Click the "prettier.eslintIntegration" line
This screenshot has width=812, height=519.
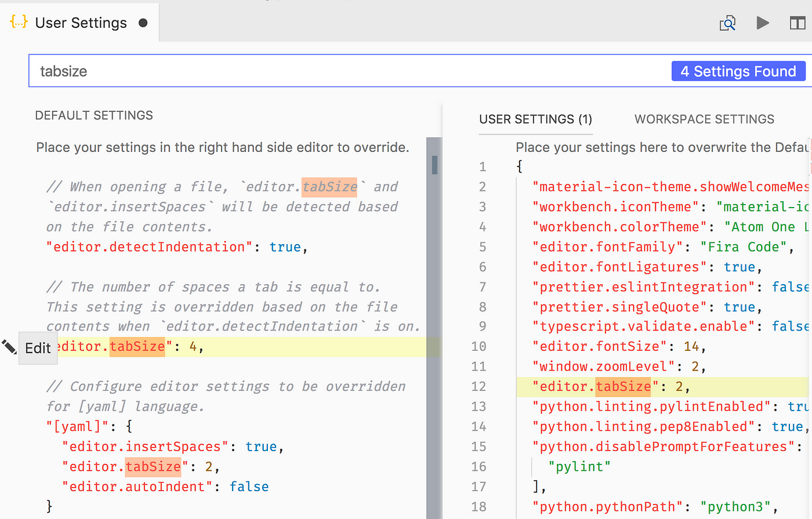[x=670, y=287]
